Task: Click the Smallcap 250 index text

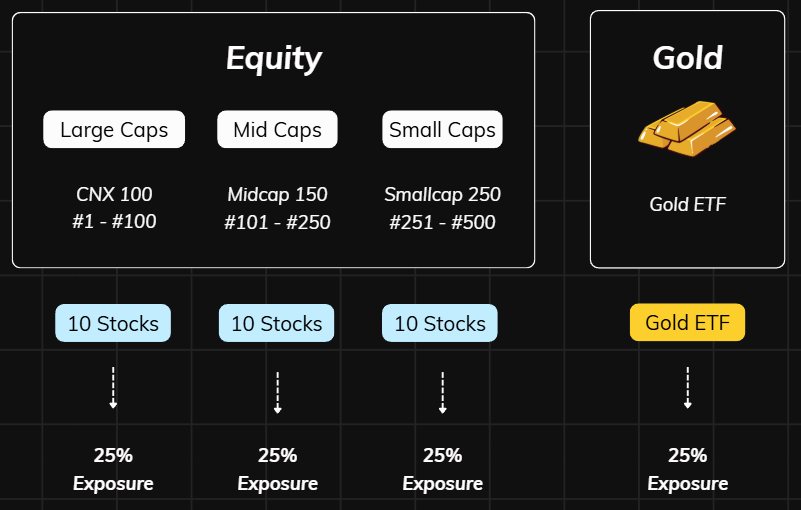Action: [442, 194]
